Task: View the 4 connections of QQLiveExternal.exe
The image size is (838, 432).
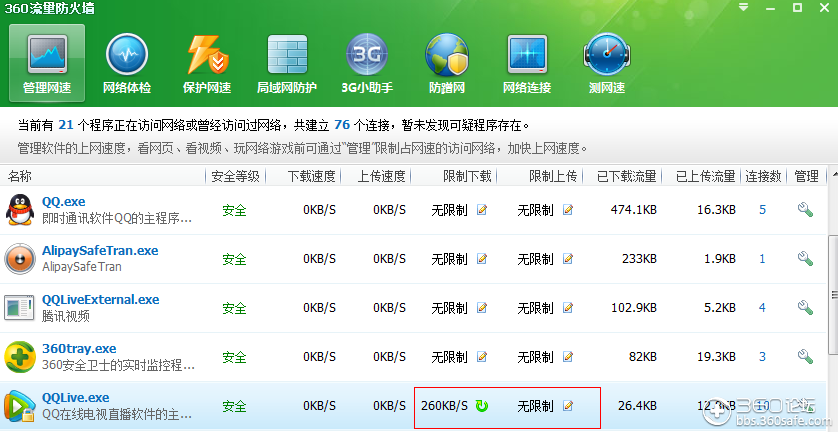Action: click(763, 307)
